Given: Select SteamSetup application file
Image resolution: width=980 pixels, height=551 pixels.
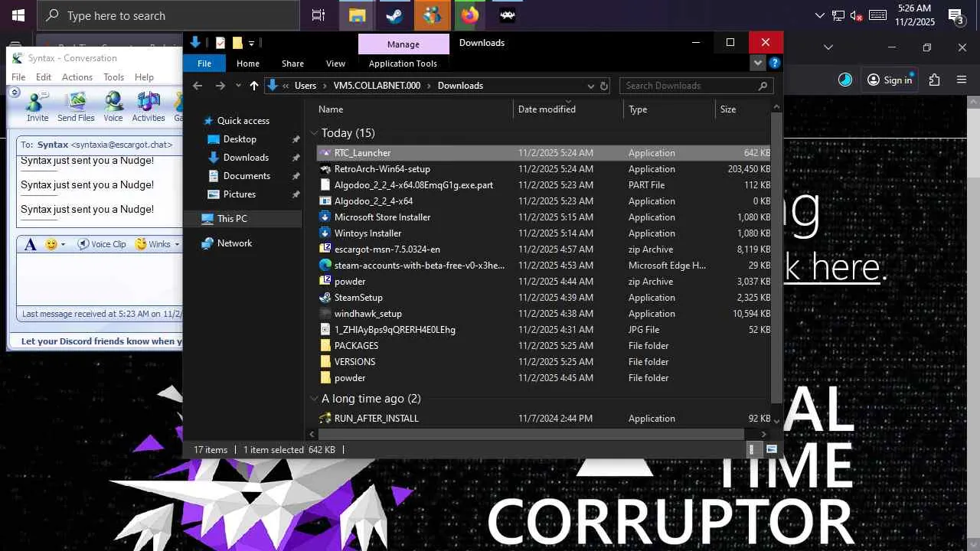Looking at the screenshot, I should point(544,298).
